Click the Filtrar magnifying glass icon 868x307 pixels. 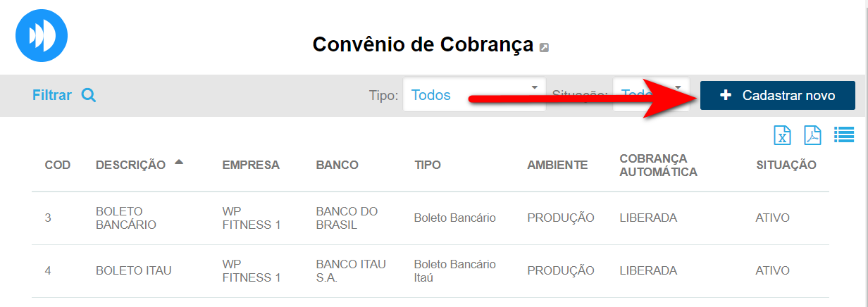pos(88,95)
